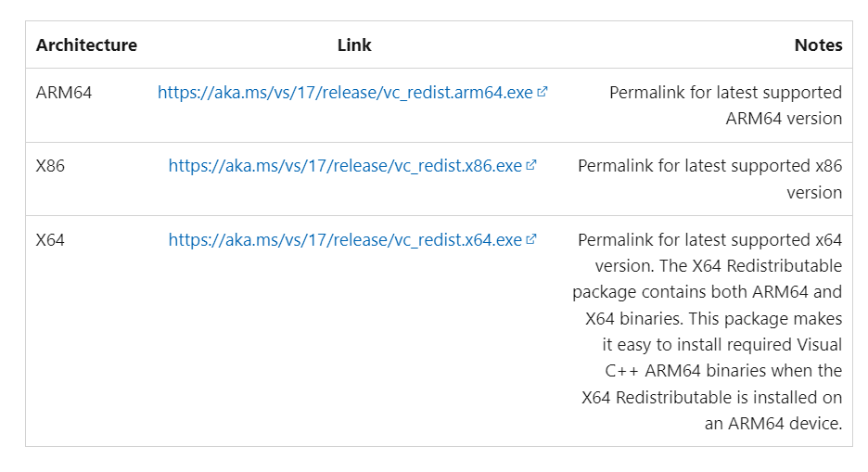Select the X64 architecture cell

pos(50,240)
